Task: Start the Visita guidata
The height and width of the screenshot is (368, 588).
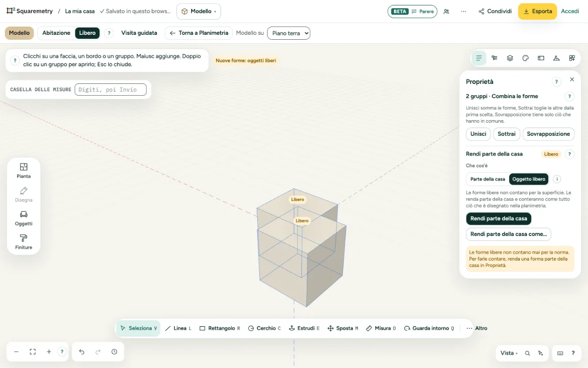Action: (x=139, y=33)
